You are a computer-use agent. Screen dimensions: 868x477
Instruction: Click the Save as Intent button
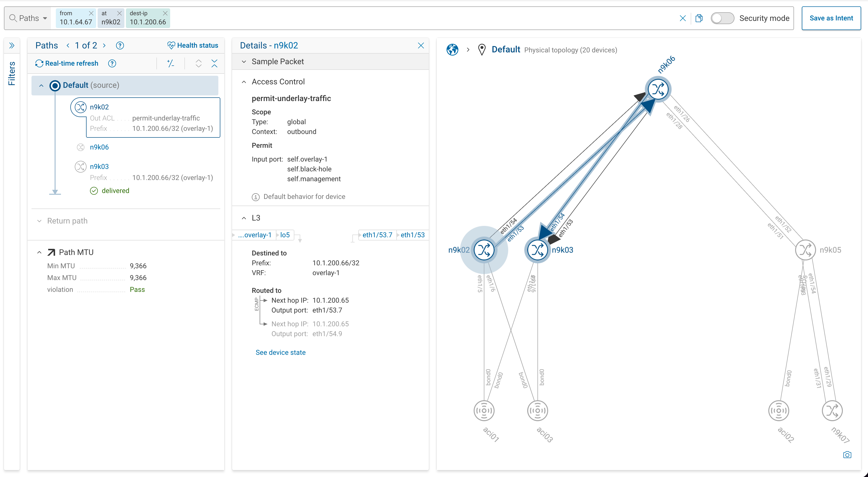(831, 18)
